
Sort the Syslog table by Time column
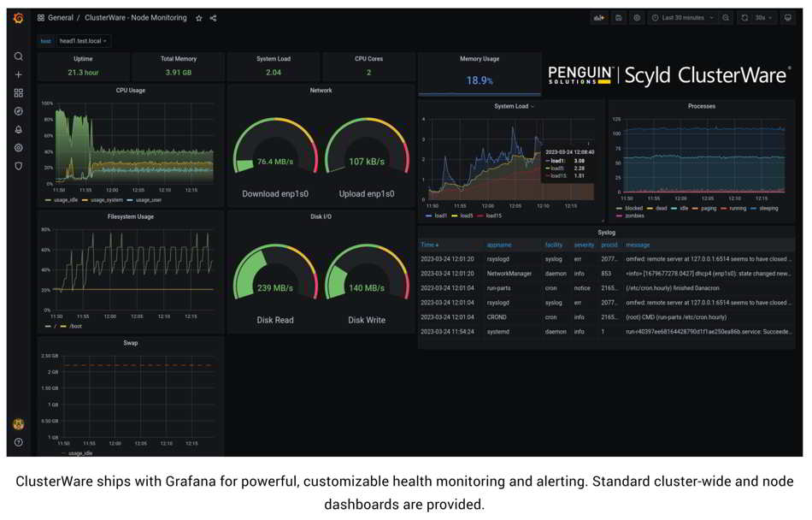click(429, 245)
